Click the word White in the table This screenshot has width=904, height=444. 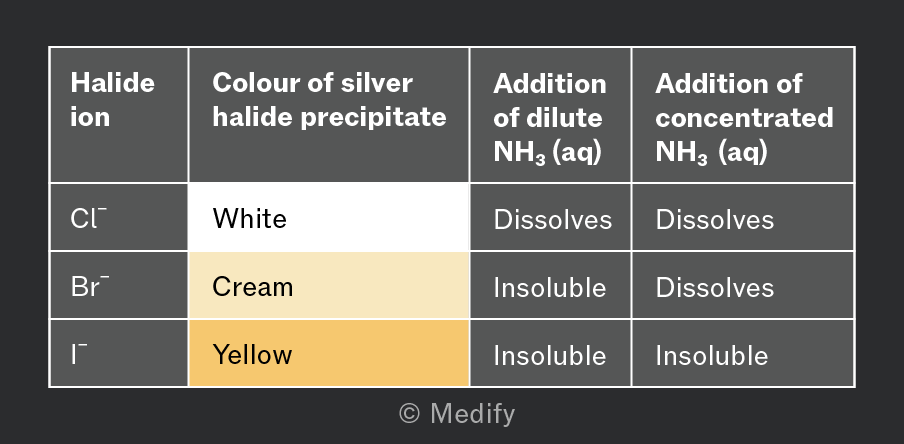click(x=249, y=219)
